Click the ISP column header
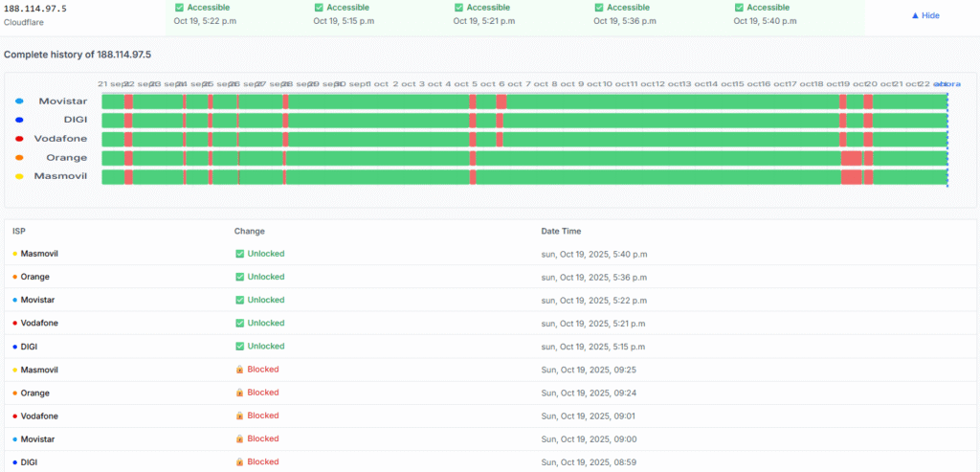Viewport: 980px width, 472px height. (x=19, y=231)
